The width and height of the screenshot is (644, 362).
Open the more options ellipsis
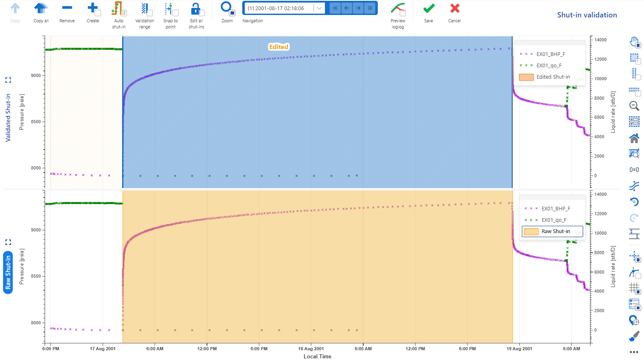click(634, 352)
